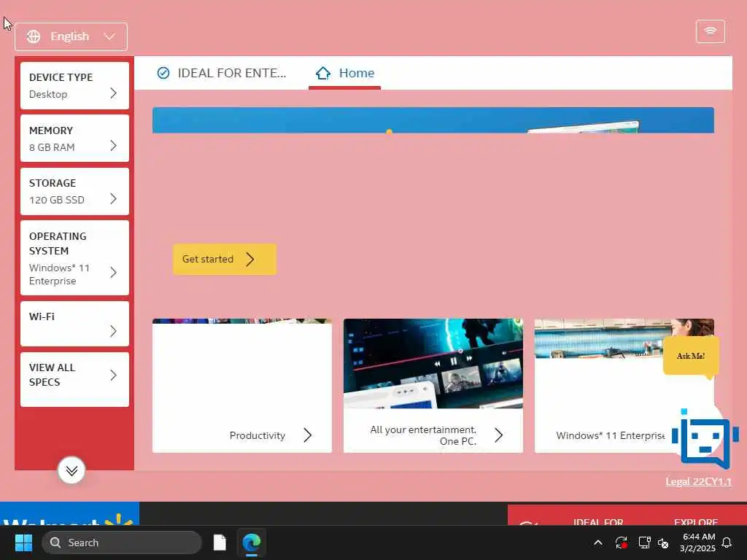The height and width of the screenshot is (560, 747).
Task: Expand the Operating System spec card
Action: (x=75, y=257)
